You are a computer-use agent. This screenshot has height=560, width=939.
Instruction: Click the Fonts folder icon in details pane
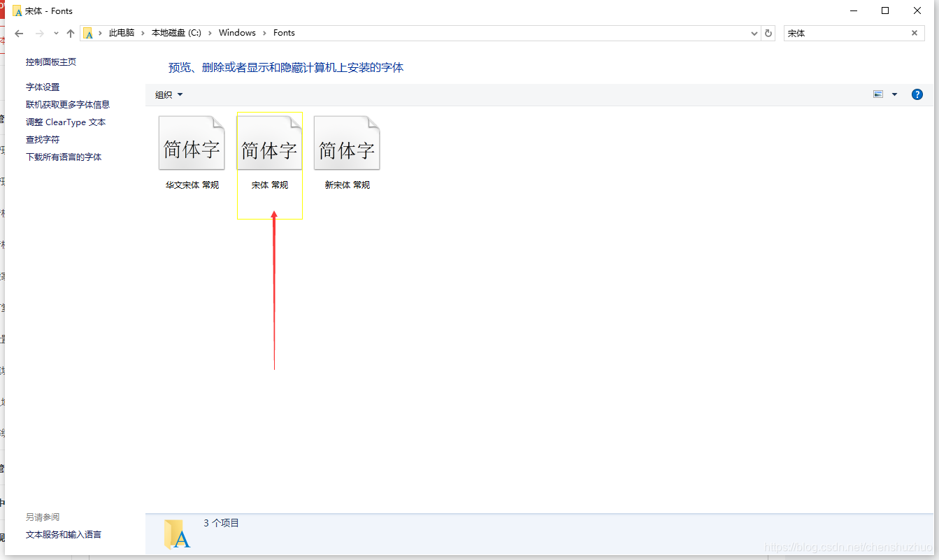click(x=177, y=533)
